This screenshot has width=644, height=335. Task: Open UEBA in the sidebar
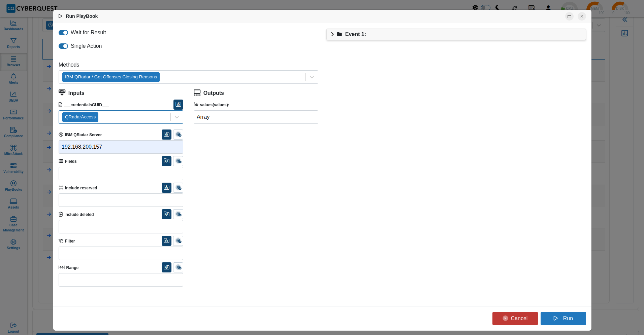13,97
